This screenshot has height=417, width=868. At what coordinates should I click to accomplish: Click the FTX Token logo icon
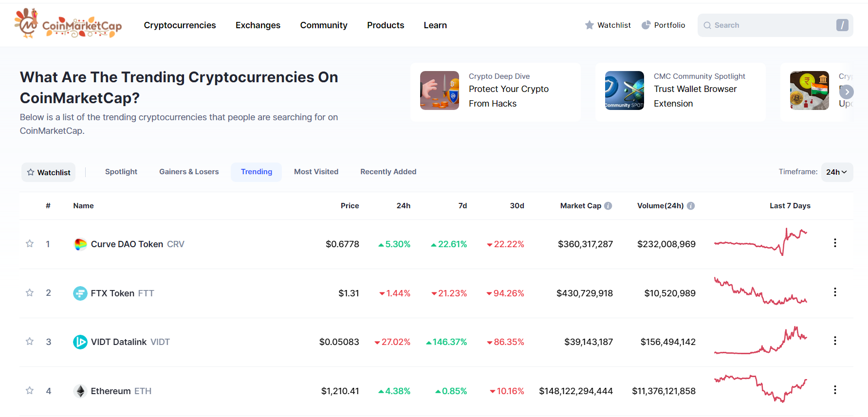point(80,293)
